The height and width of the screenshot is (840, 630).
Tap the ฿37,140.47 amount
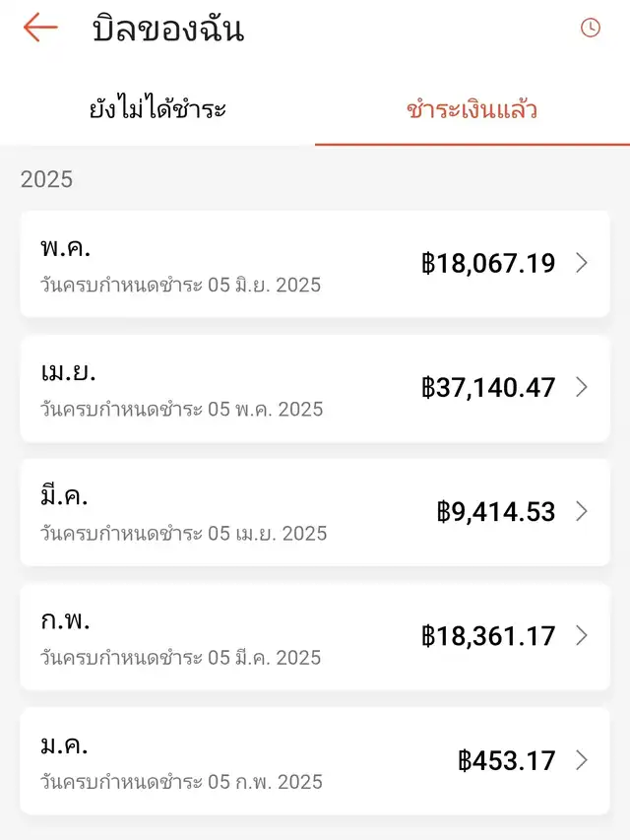[488, 388]
